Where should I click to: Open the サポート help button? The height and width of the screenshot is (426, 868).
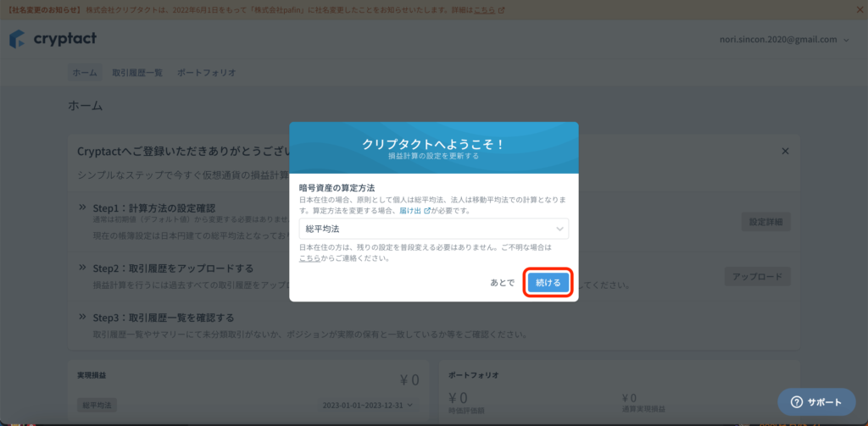[x=816, y=402]
